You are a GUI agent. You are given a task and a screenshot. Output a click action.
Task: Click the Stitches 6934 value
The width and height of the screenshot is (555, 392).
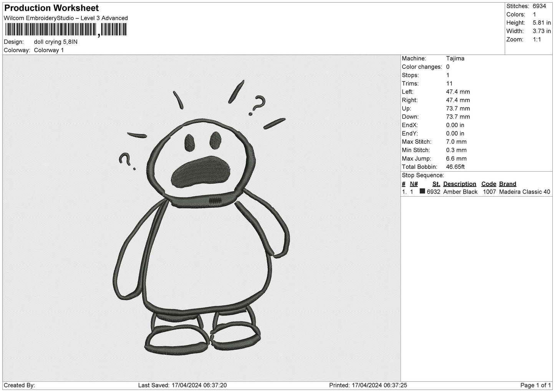tap(539, 6)
